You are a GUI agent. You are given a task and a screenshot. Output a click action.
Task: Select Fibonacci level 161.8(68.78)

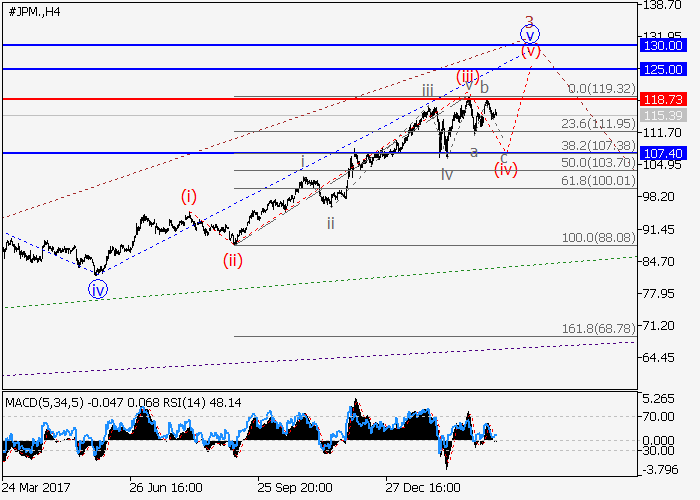598,329
